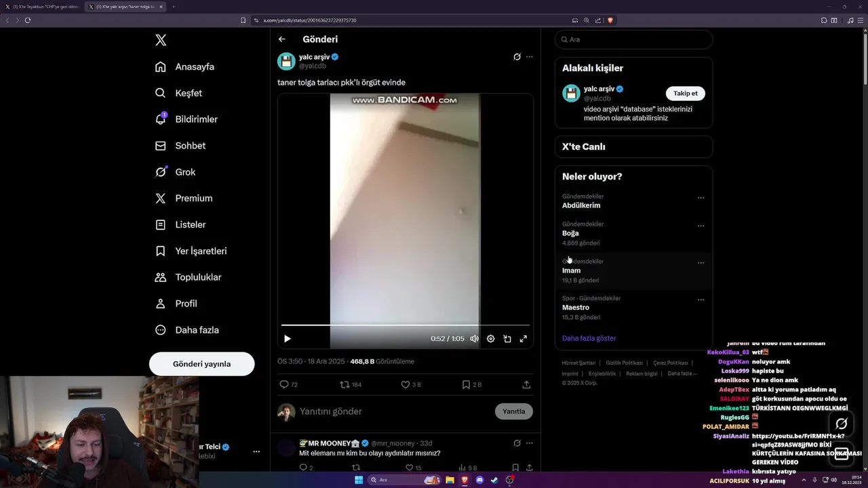Open X'te Canlı section

tap(633, 146)
